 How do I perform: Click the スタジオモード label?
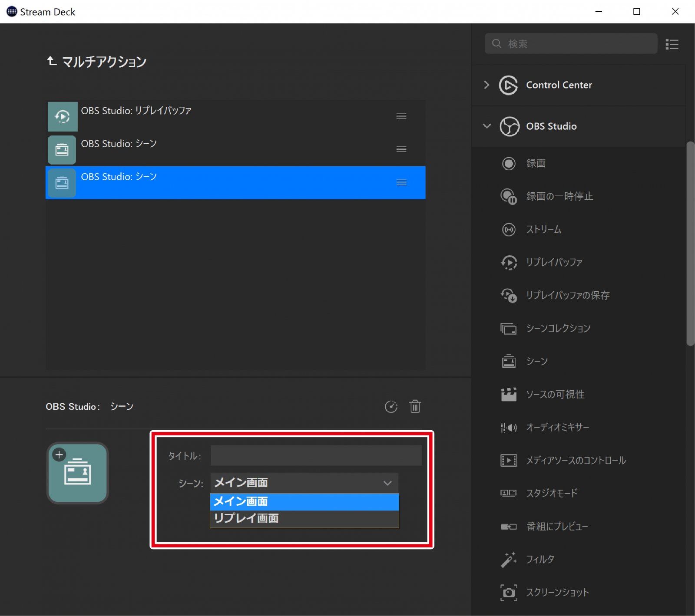pyautogui.click(x=552, y=493)
